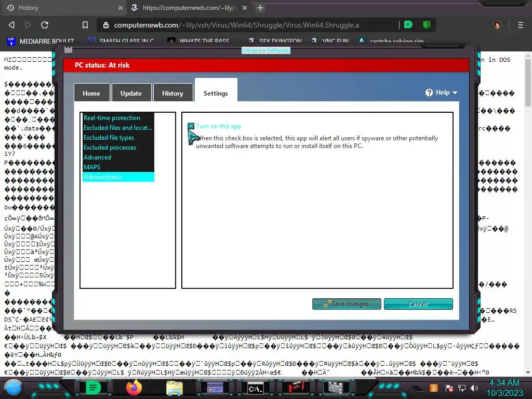Click the Save changes button

pyautogui.click(x=347, y=304)
